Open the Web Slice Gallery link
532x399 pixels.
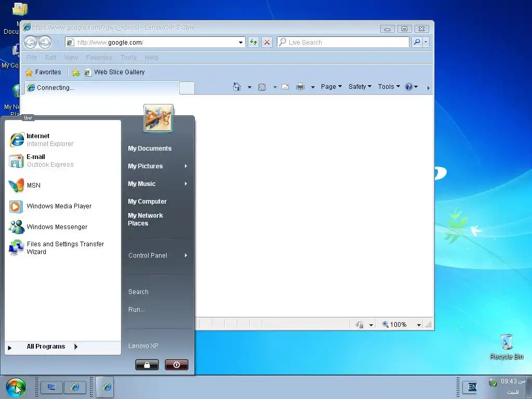[x=114, y=72]
